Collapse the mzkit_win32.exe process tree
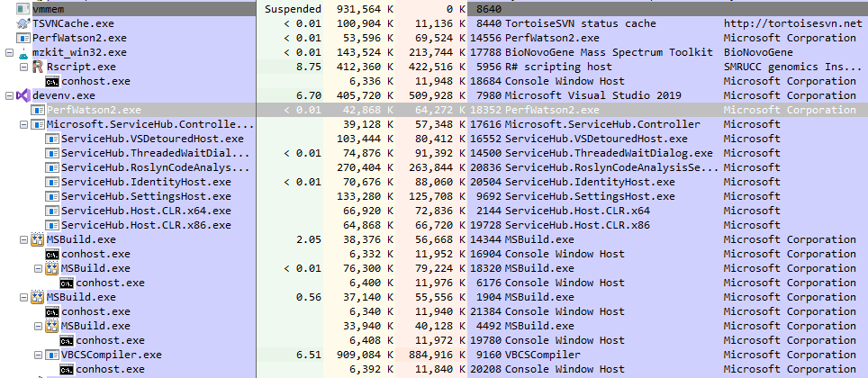 [9, 52]
